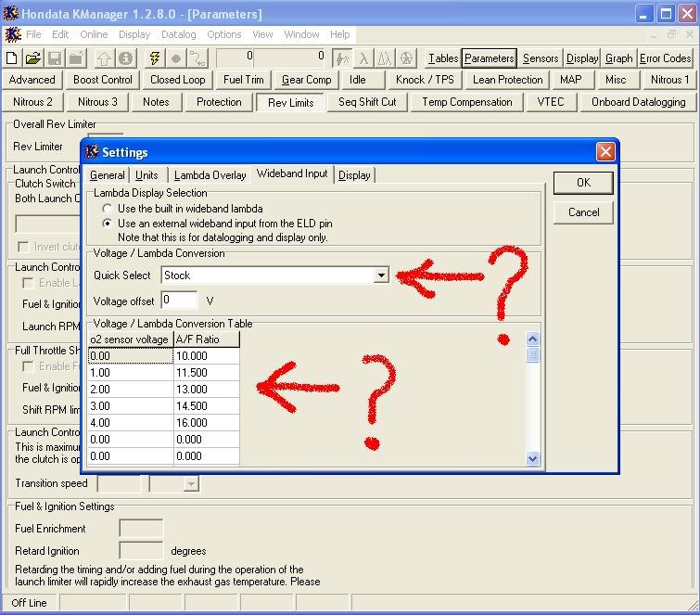Screen dimensions: 700x615
Task: Click the Voltage offset input field
Action: [179, 301]
